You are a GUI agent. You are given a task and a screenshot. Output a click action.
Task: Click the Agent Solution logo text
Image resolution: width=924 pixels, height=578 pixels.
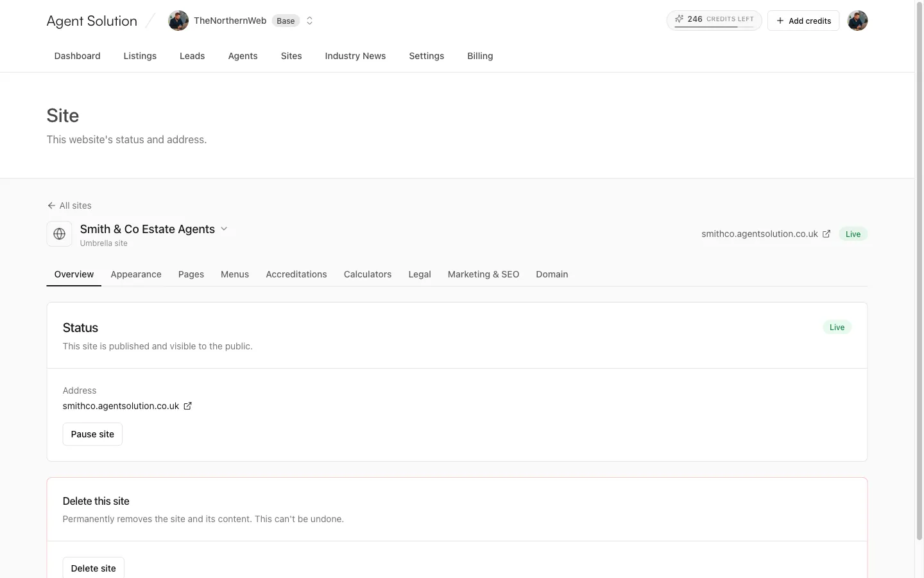(x=92, y=21)
